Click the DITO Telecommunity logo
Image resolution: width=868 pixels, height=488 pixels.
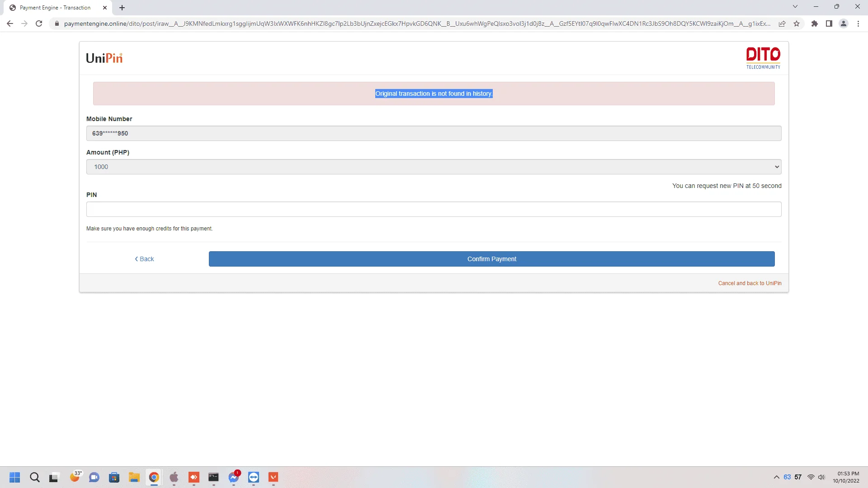click(763, 58)
